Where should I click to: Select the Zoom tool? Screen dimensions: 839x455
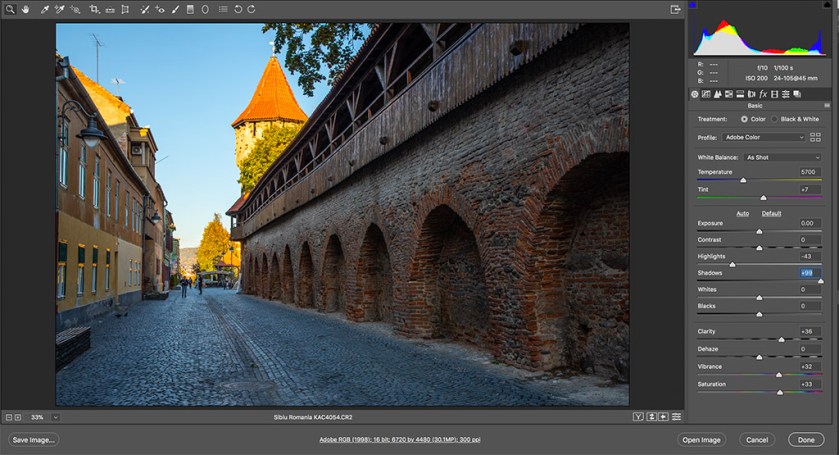pos(10,9)
